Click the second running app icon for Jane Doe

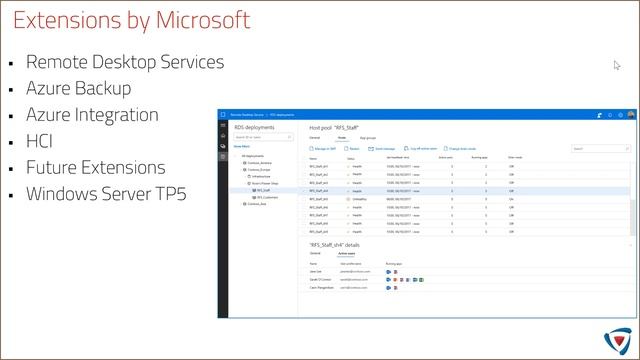point(395,272)
